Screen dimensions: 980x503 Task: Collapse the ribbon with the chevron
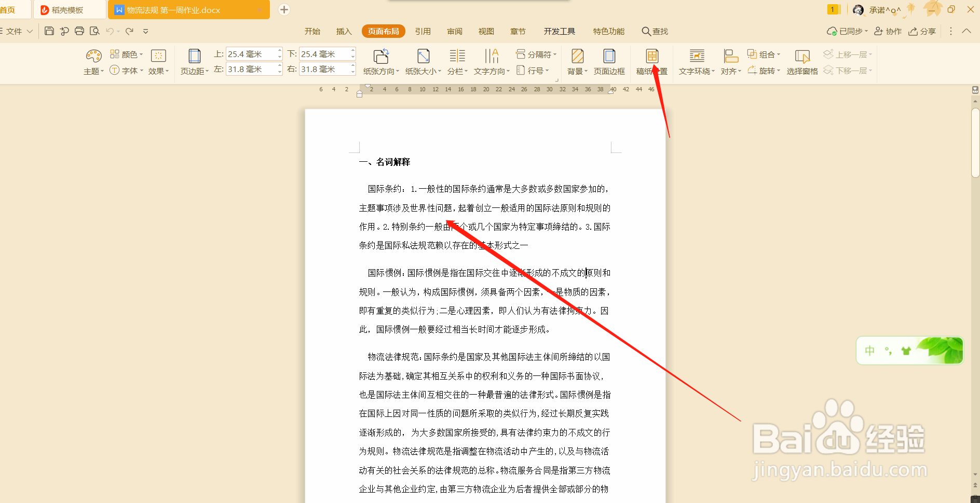tap(967, 31)
